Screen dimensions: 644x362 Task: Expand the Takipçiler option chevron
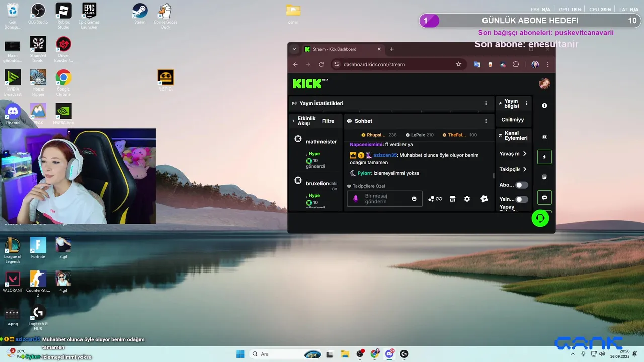(525, 169)
